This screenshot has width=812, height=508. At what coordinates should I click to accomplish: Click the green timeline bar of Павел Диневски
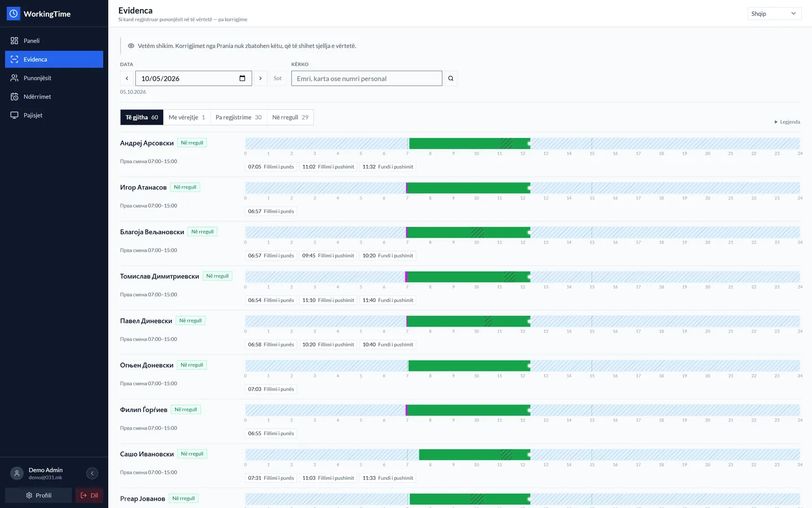[468, 321]
